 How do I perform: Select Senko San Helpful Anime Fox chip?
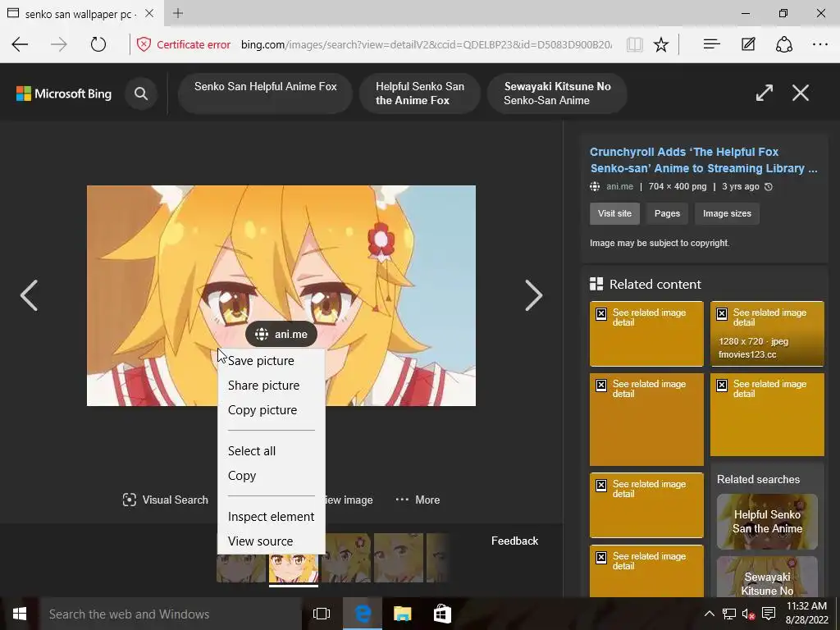(x=265, y=94)
